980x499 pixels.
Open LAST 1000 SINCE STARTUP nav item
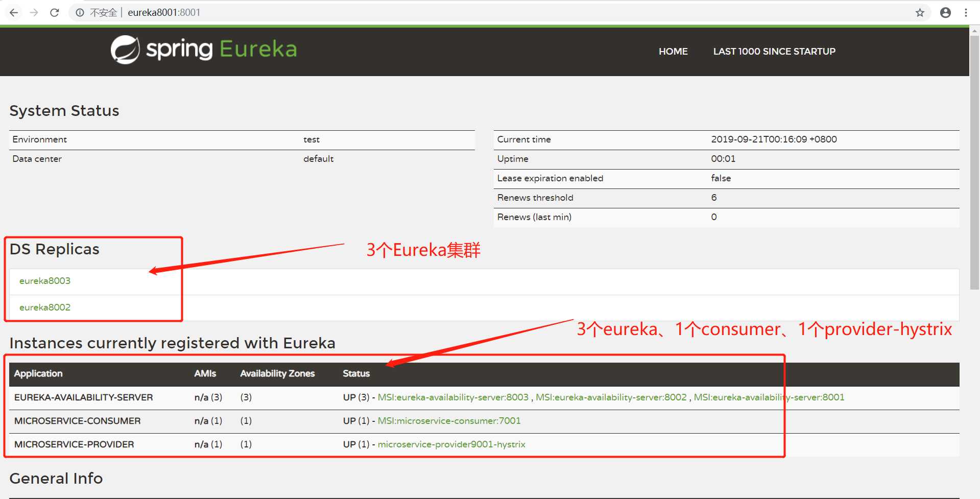774,51
